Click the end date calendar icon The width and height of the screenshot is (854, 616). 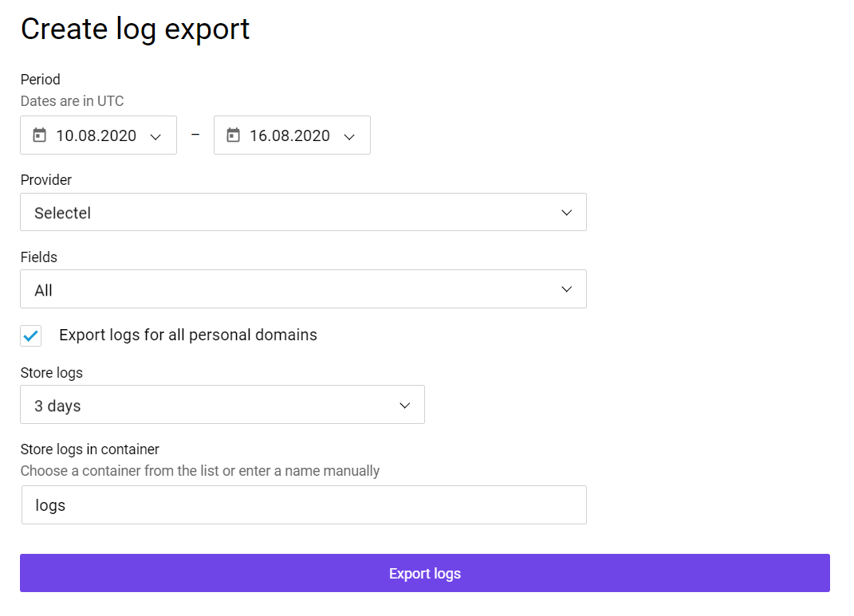click(233, 135)
